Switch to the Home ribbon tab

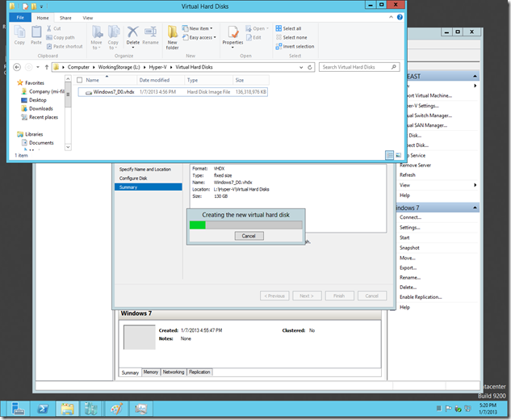43,18
